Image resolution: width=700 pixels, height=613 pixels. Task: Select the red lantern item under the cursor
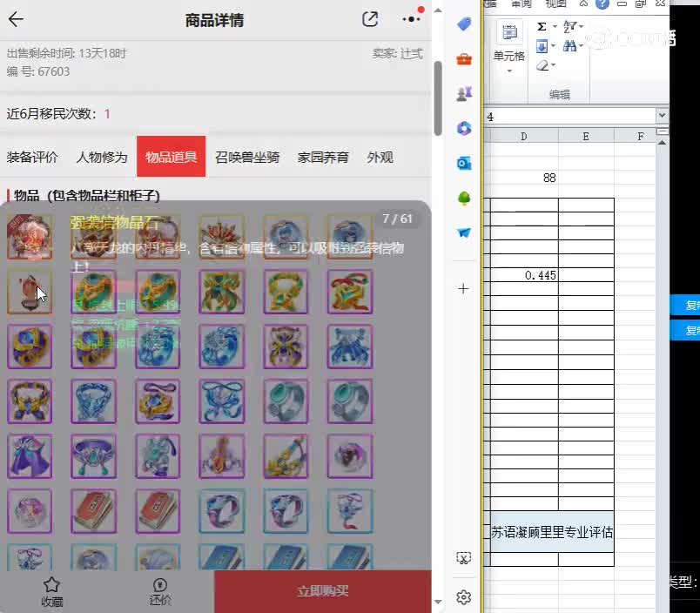pyautogui.click(x=30, y=292)
